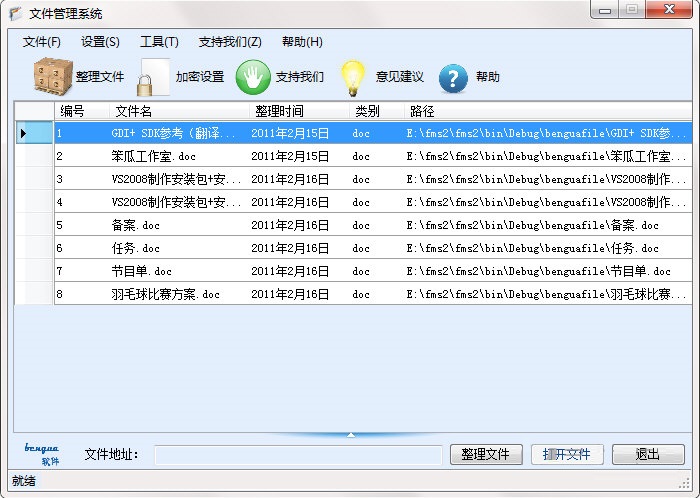This screenshot has height=498, width=700.
Task: Click number cell 1 in selected row
Action: tap(82, 133)
